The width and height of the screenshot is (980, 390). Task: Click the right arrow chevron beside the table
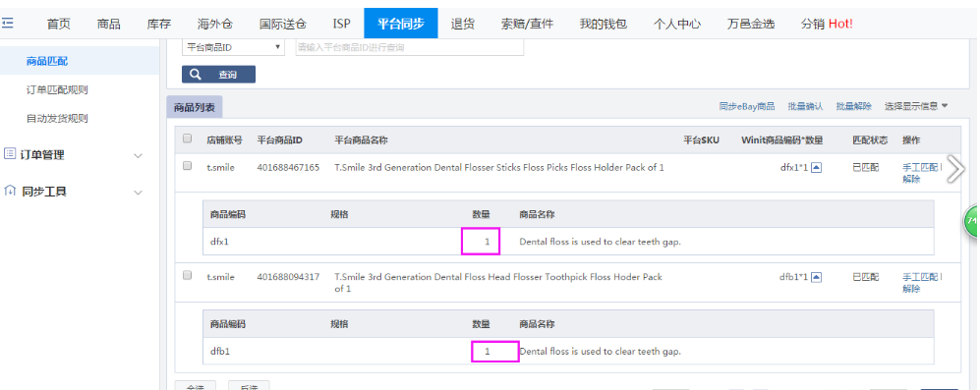click(x=955, y=169)
